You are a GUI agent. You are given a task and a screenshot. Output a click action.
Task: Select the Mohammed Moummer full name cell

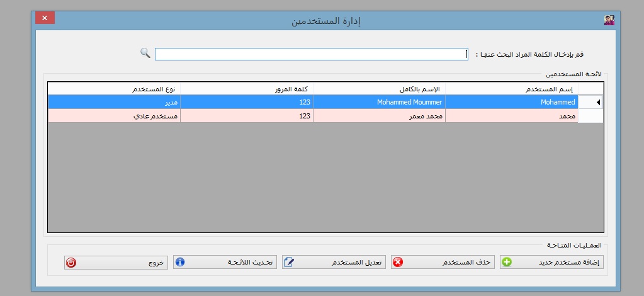379,102
